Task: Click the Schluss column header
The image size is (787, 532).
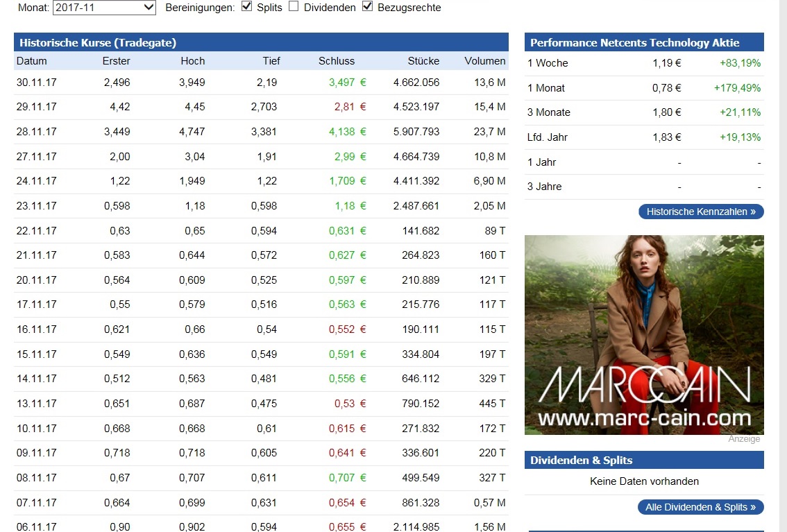Action: (x=336, y=61)
